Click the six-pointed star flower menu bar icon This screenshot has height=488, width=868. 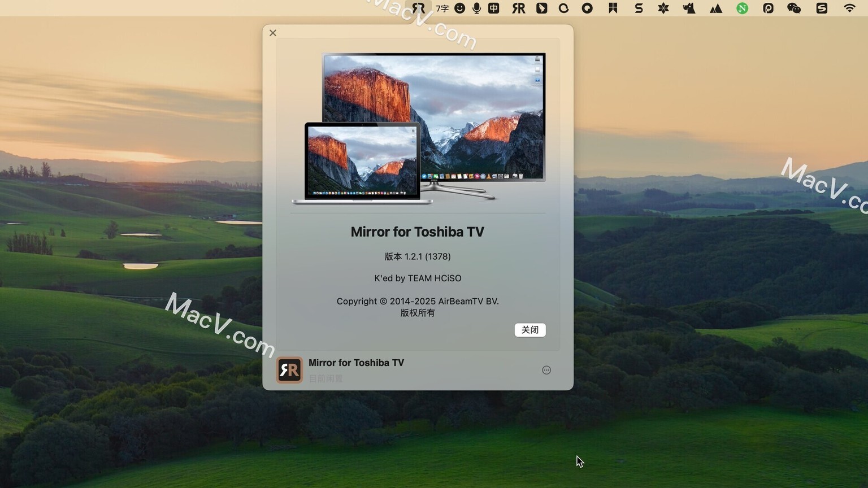click(663, 8)
